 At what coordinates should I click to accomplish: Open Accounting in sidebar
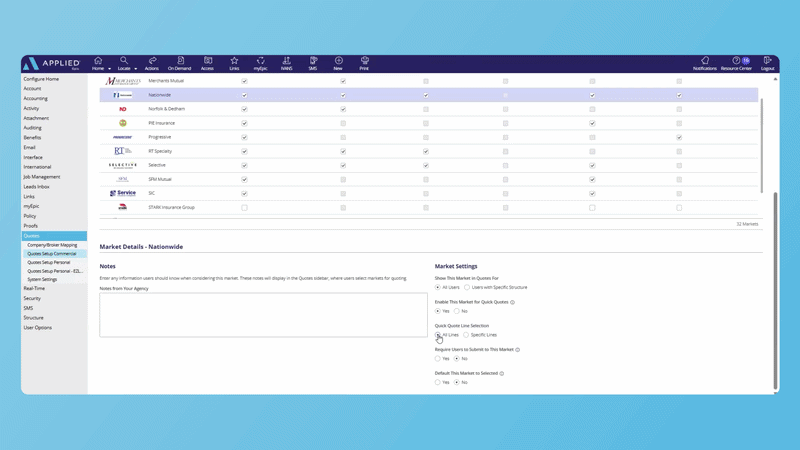coord(35,98)
